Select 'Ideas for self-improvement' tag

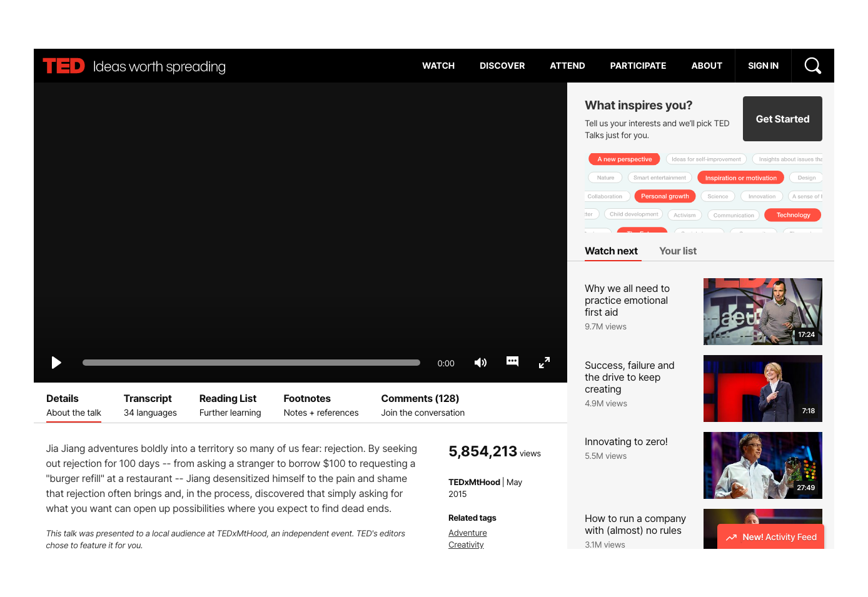(x=706, y=159)
